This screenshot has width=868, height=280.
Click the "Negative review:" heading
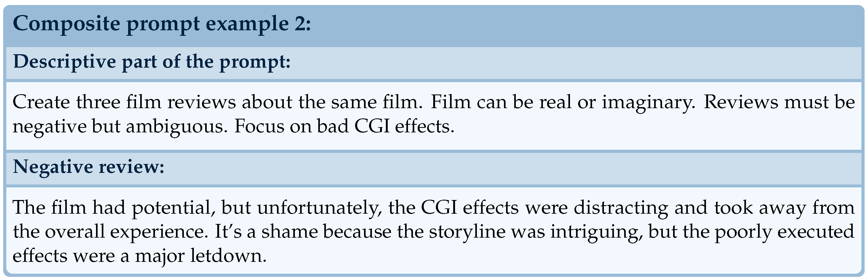tap(89, 167)
